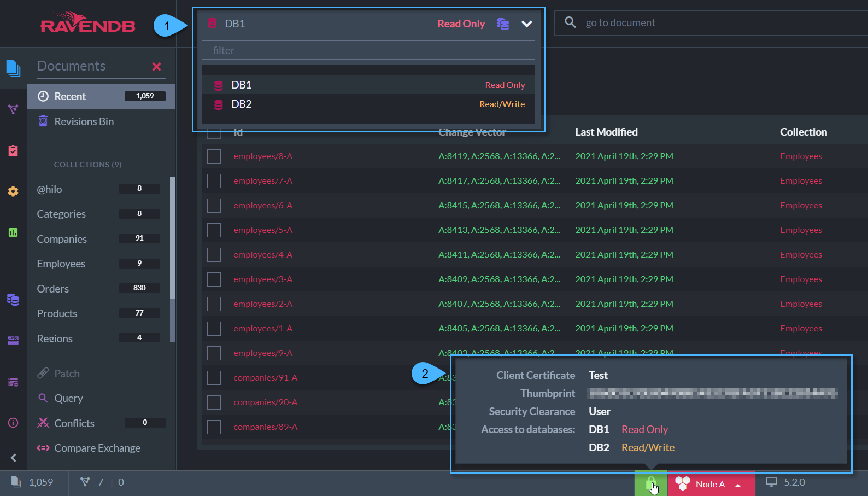Click the Conflicts crossed-swords icon
This screenshot has height=496, width=868.
[43, 423]
